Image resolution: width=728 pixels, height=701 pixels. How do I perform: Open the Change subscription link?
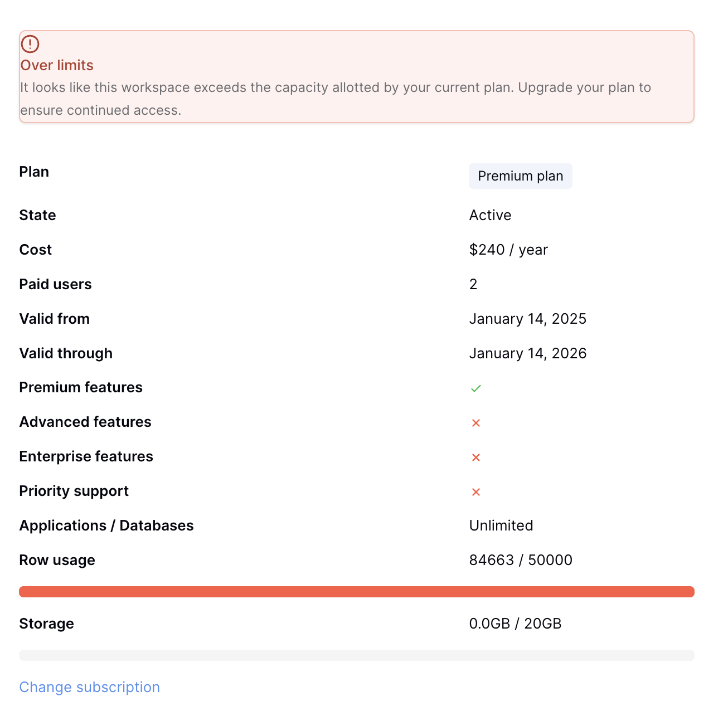90,687
